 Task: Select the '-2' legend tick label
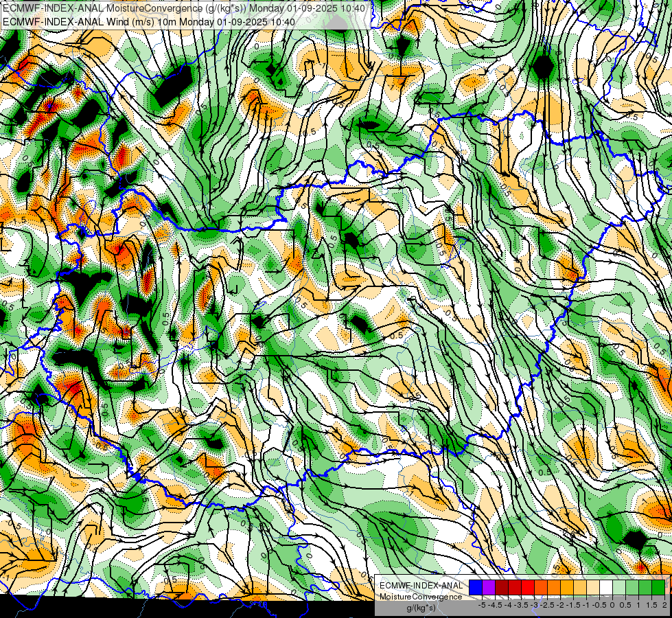click(559, 605)
